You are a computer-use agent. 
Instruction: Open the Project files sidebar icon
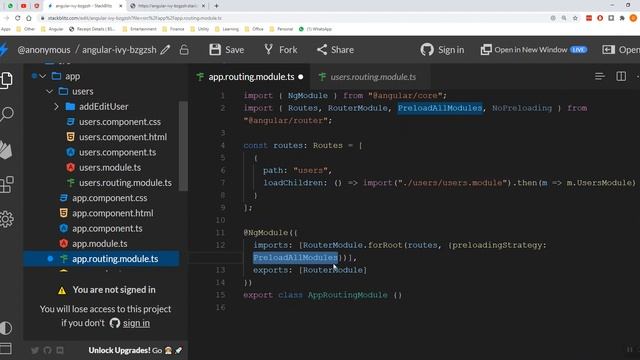click(7, 80)
